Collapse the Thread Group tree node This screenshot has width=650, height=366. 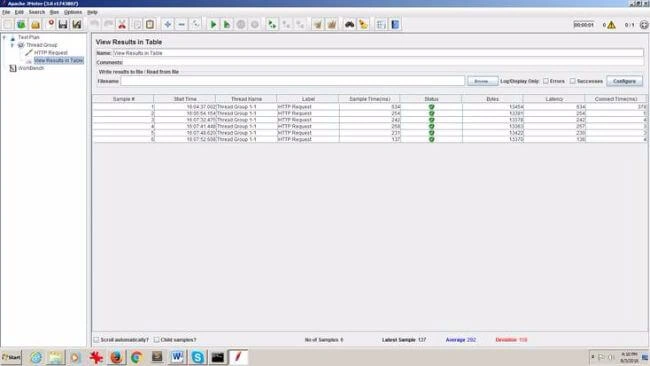(12, 45)
